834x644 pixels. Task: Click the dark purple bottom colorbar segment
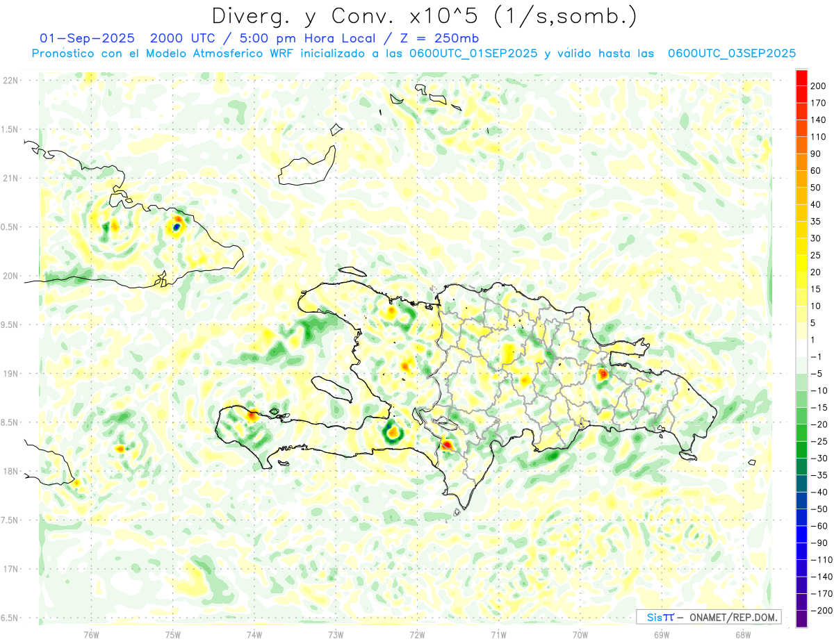(801, 618)
